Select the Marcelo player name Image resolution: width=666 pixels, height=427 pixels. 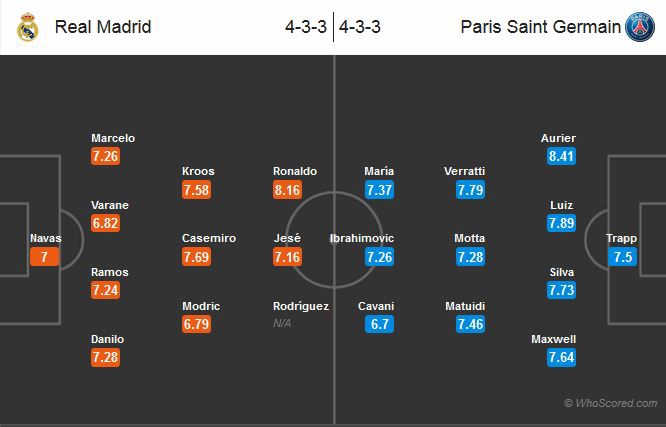(x=112, y=138)
